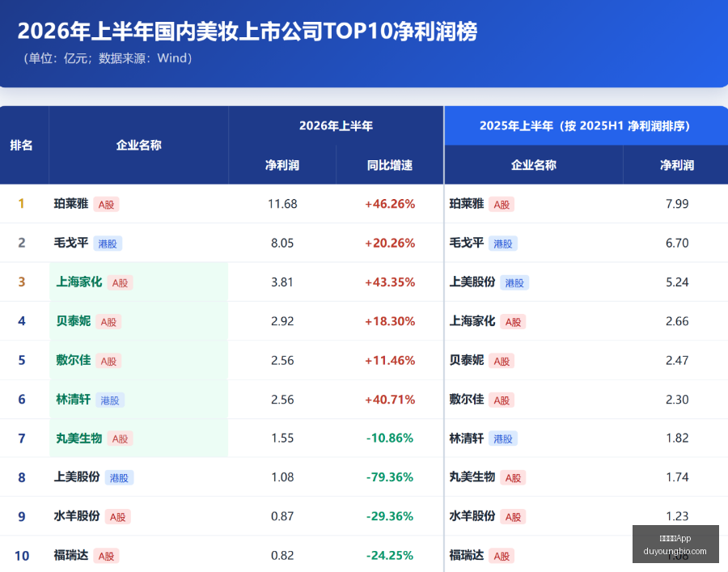
Task: Click the A股 badge next to 2026 珀莱雅
Action: (106, 205)
